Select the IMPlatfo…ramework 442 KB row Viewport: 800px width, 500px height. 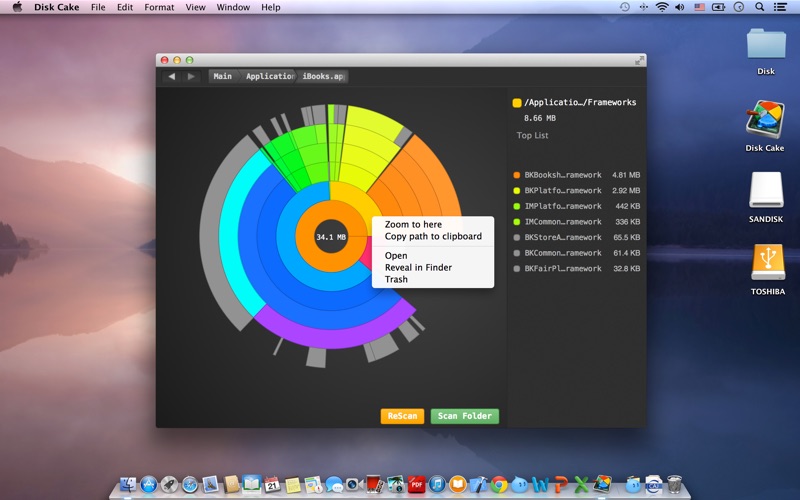pyautogui.click(x=577, y=207)
